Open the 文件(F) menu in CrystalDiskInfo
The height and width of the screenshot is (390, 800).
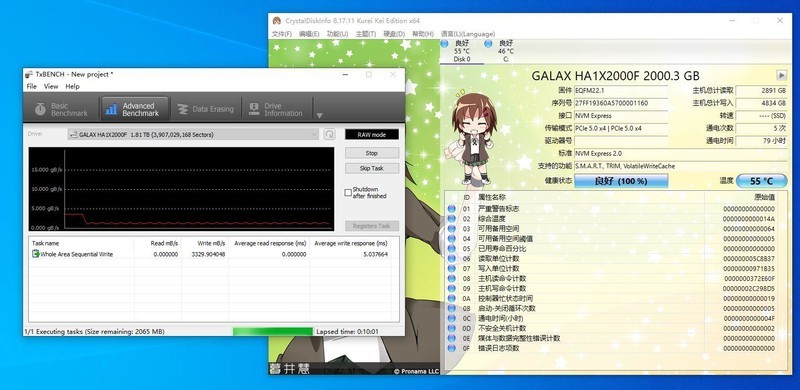click(x=282, y=34)
